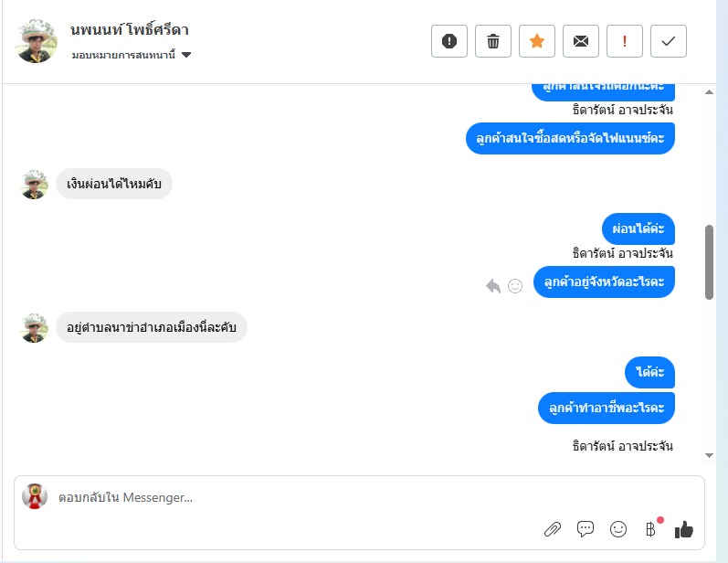
Task: Click the red exclamation priority button
Action: coord(625,41)
